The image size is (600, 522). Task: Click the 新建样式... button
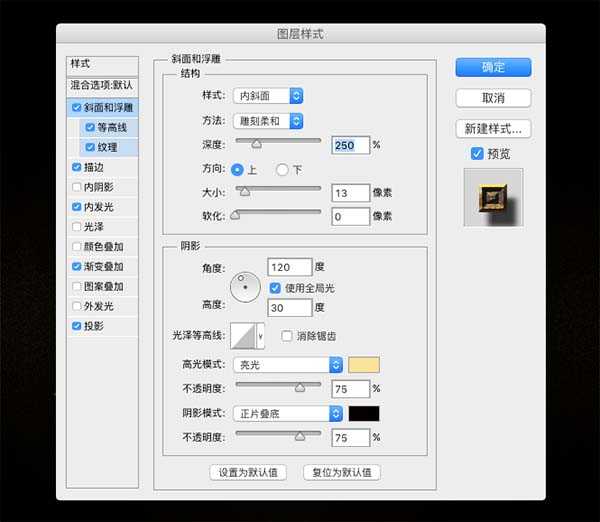click(493, 129)
